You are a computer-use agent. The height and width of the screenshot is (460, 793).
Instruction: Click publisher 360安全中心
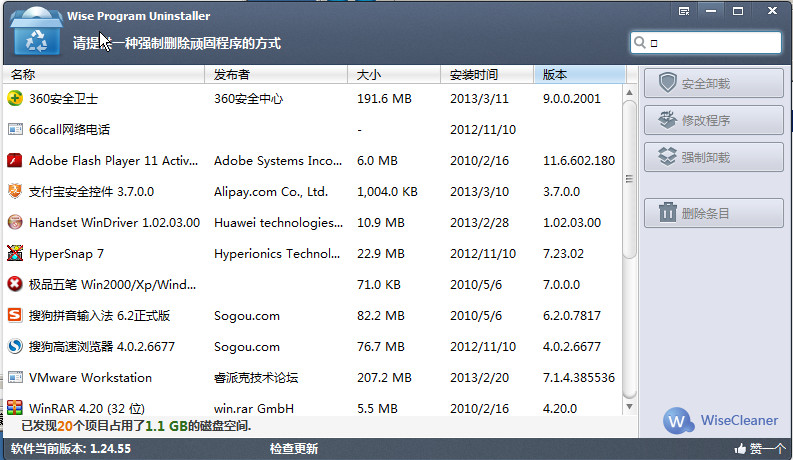coord(248,99)
